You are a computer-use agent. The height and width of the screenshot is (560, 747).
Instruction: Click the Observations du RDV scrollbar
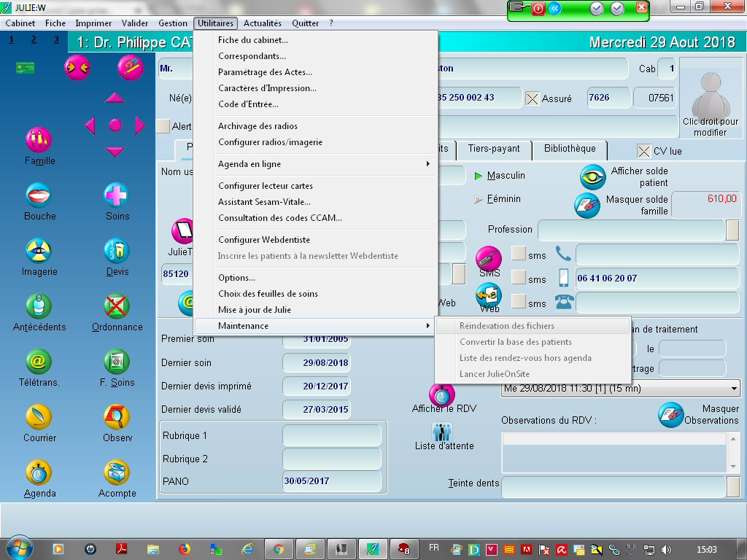[x=733, y=452]
